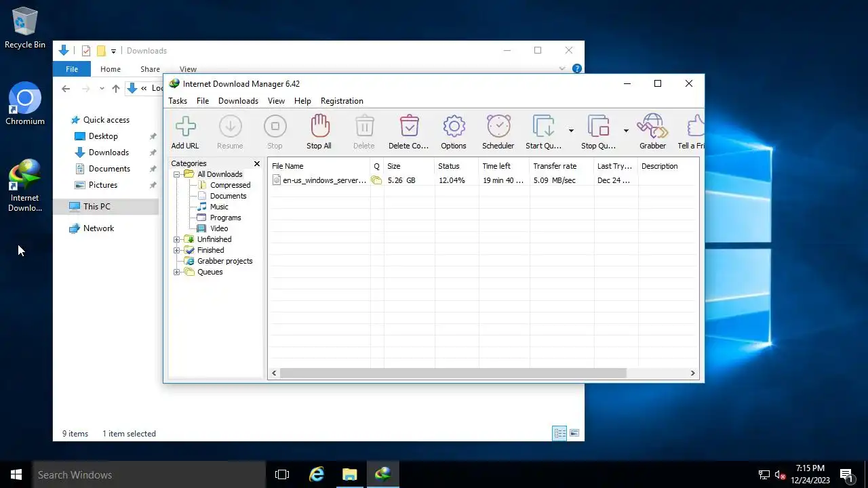Screen dimensions: 868x488
Task: Select the Compressed category
Action: (230, 185)
